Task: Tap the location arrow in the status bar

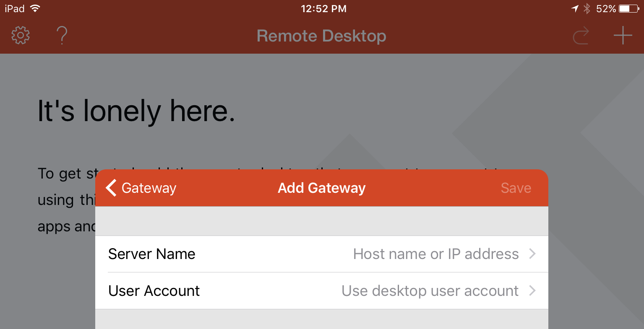Action: (x=574, y=8)
